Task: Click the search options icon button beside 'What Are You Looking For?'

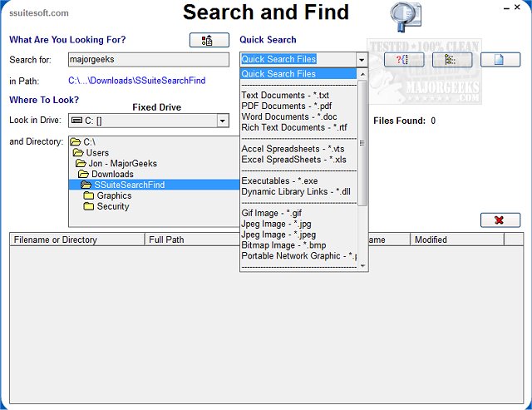Action: coord(209,40)
